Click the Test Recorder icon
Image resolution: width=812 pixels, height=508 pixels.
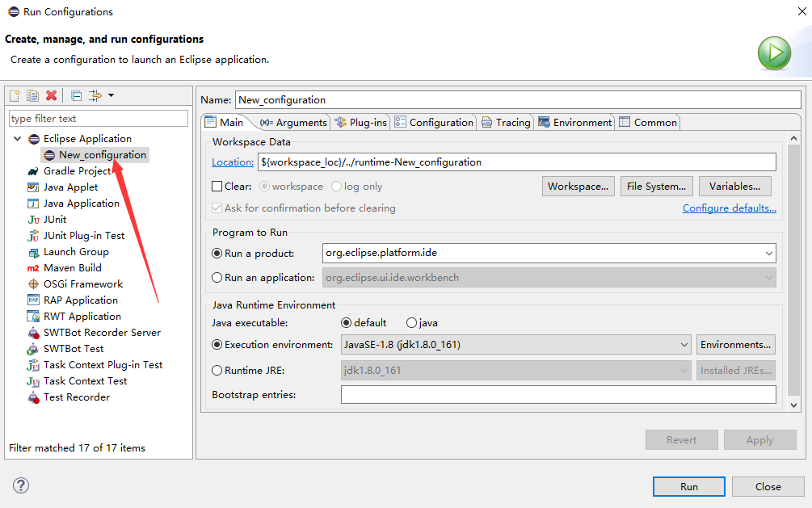pyautogui.click(x=33, y=397)
